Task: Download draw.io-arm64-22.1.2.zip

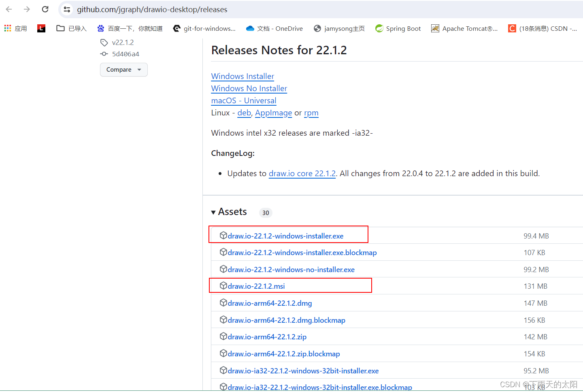Action: (x=267, y=337)
